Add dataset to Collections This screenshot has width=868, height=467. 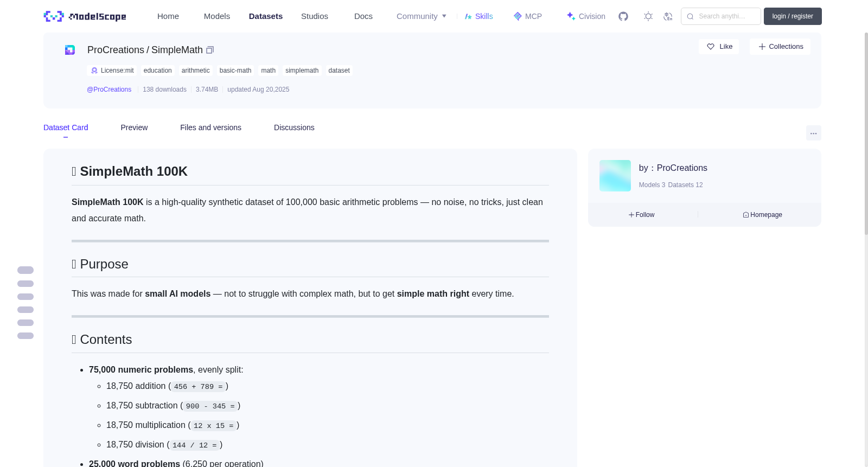(x=780, y=47)
